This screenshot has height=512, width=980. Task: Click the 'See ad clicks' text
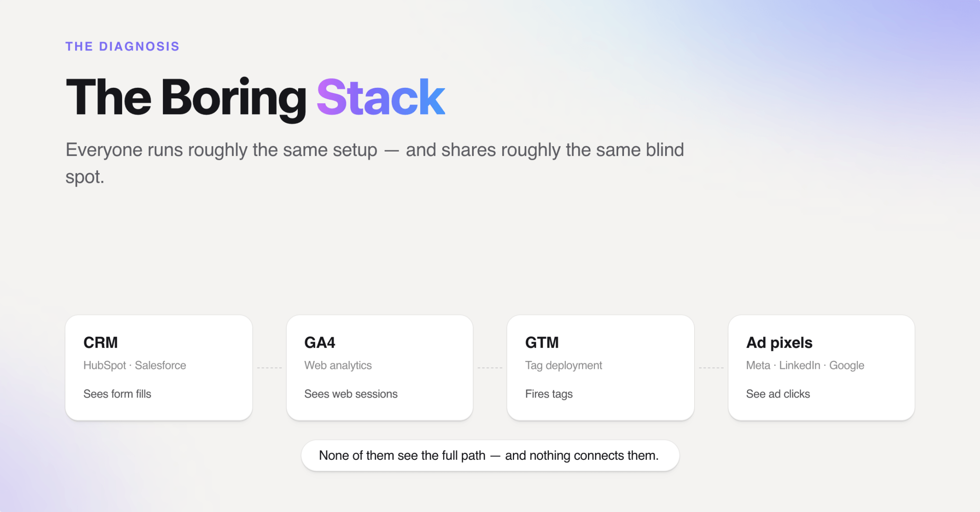coord(778,394)
